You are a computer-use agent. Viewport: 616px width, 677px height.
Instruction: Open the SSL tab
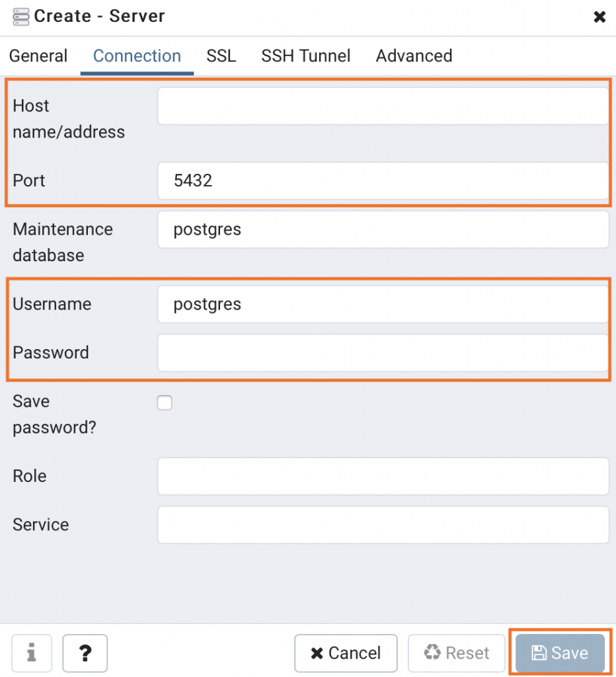coord(221,56)
